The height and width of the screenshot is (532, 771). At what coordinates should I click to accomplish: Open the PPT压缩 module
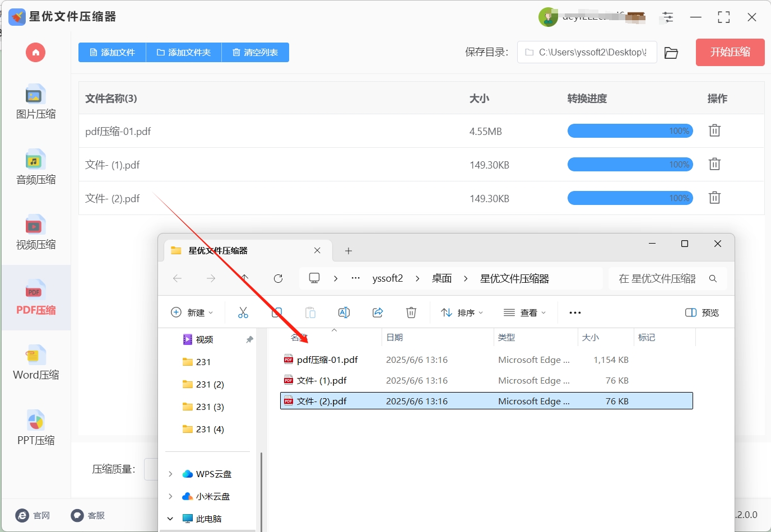(x=36, y=428)
